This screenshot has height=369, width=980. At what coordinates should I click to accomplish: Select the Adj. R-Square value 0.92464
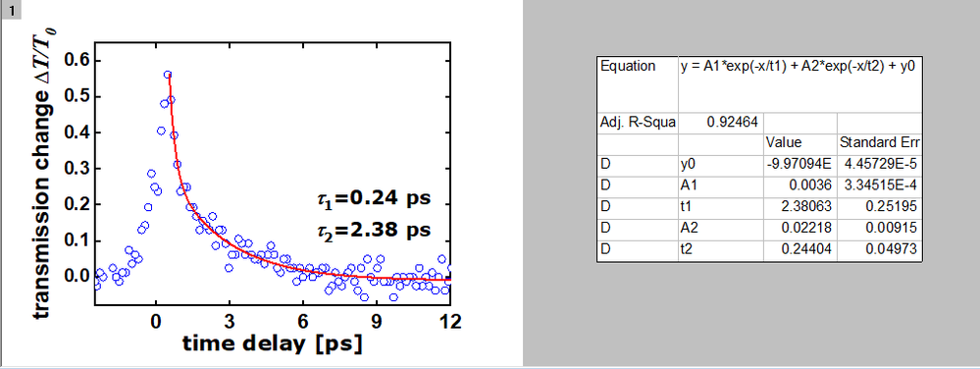pos(721,122)
